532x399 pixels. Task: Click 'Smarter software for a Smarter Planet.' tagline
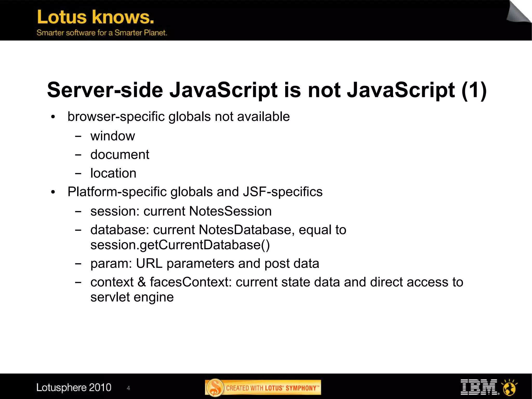coord(102,33)
